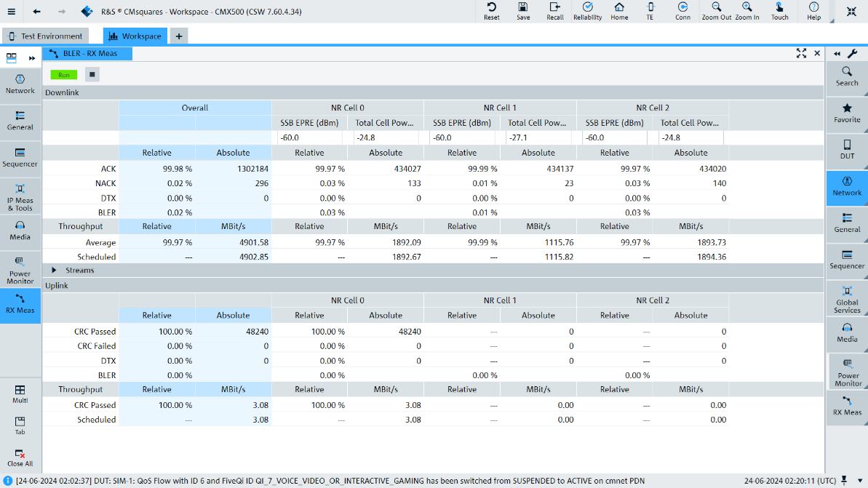Image resolution: width=868 pixels, height=488 pixels.
Task: Expand the Streams section
Action: point(55,271)
